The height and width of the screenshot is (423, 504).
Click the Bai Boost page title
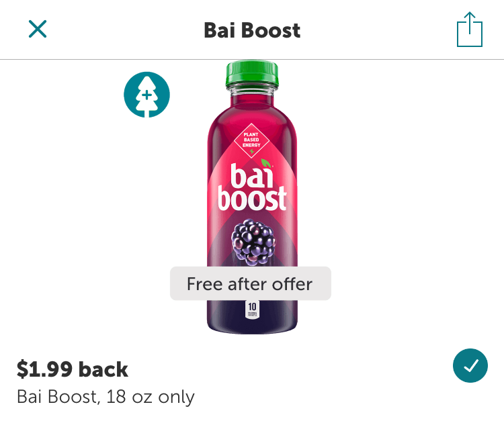pos(252,30)
